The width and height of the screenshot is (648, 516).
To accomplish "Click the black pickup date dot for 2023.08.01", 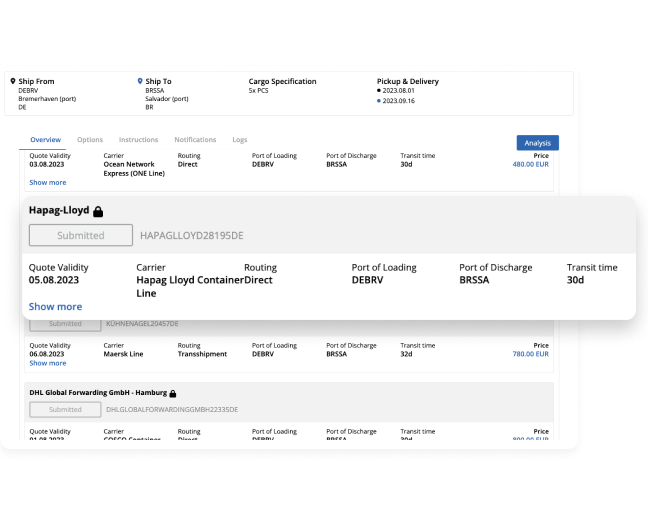I will [x=379, y=91].
